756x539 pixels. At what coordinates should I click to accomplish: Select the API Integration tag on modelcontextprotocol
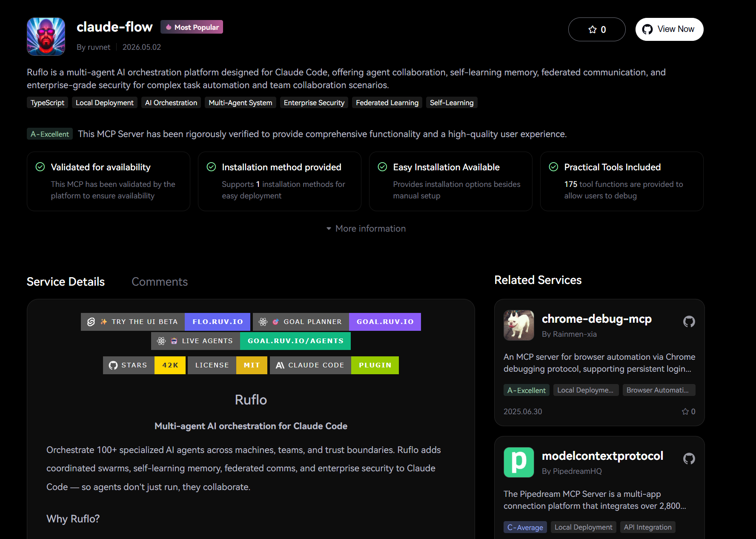click(x=648, y=527)
